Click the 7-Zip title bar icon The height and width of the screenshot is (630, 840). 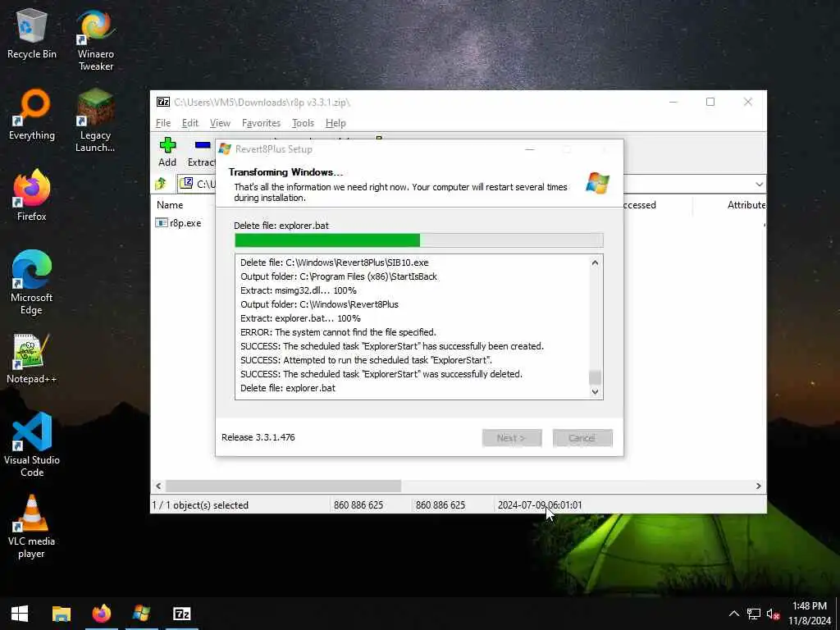[163, 102]
